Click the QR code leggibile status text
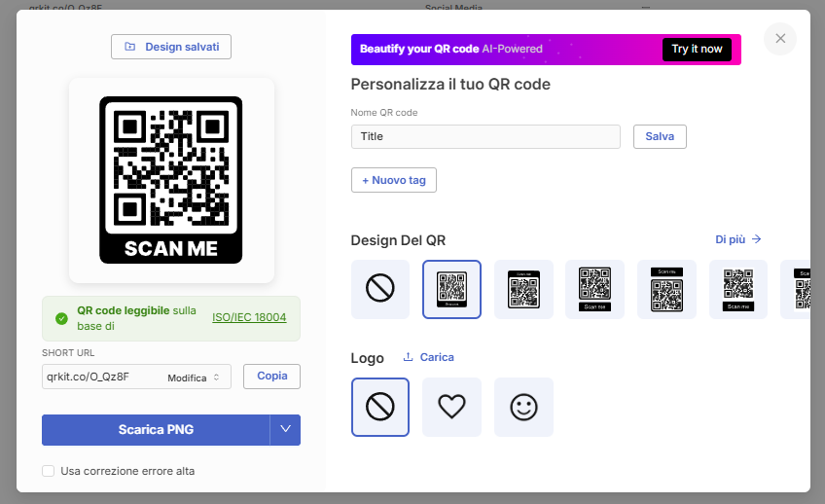 point(136,318)
